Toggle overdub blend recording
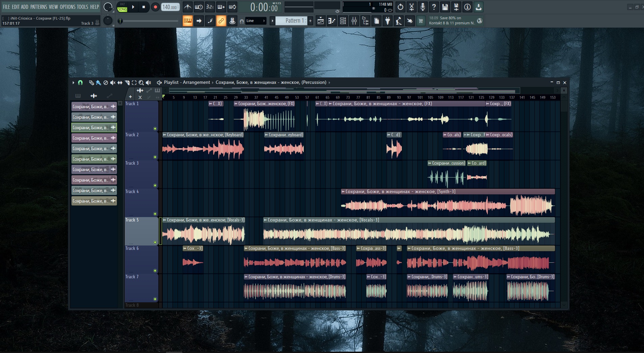 point(221,7)
